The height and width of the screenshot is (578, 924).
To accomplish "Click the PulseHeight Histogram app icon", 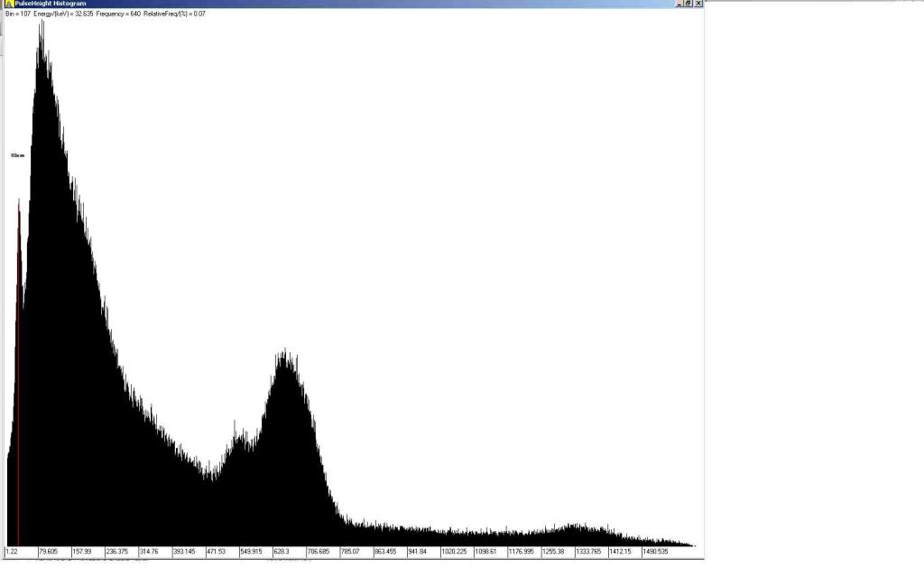I will pos(7,4).
